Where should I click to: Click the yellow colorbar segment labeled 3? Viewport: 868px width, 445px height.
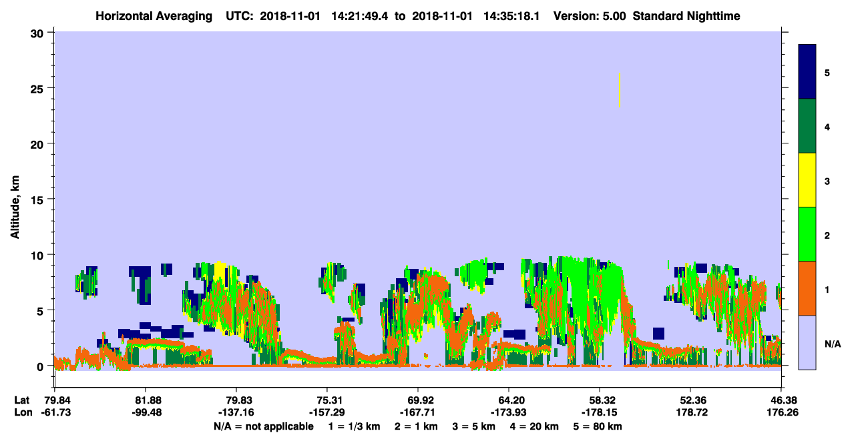pyautogui.click(x=807, y=180)
